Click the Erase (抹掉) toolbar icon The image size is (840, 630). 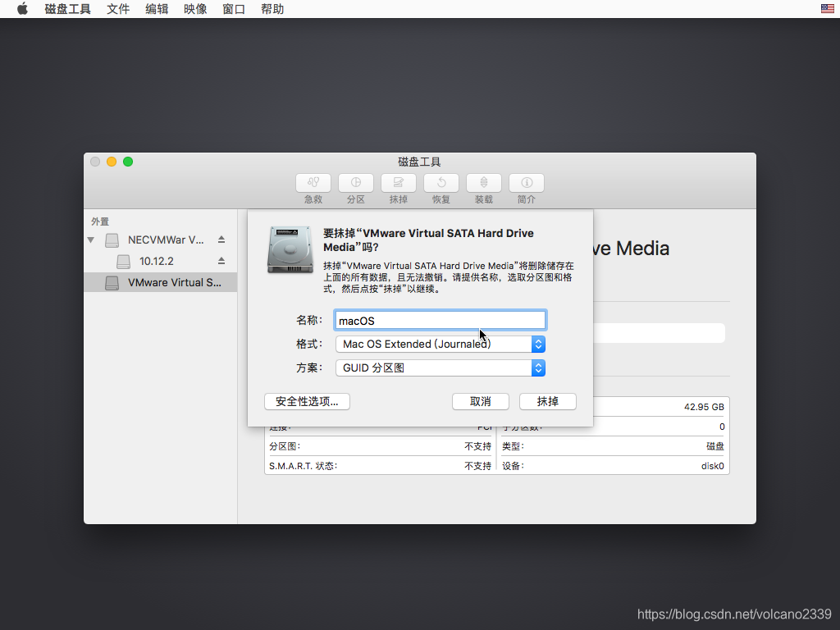tap(398, 183)
